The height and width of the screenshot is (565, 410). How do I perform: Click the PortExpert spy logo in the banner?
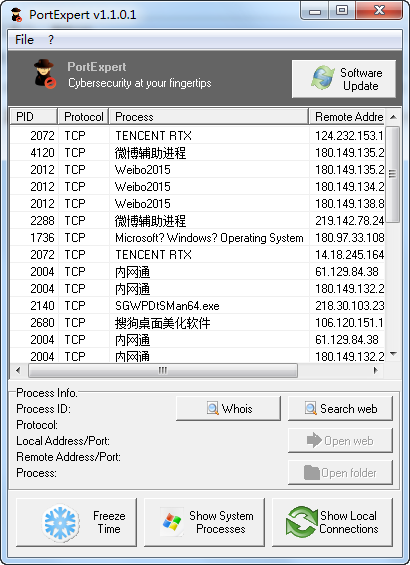45,74
